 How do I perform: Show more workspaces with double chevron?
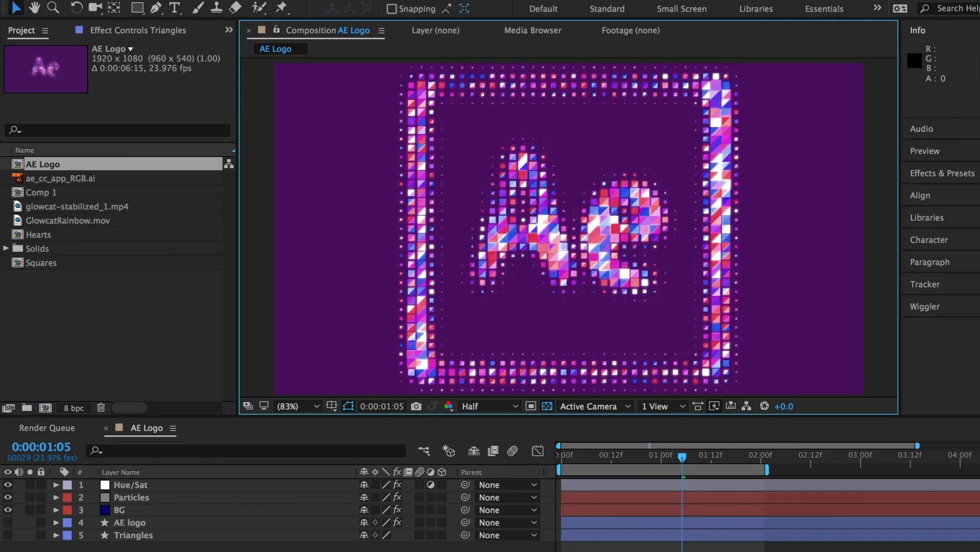pyautogui.click(x=877, y=8)
